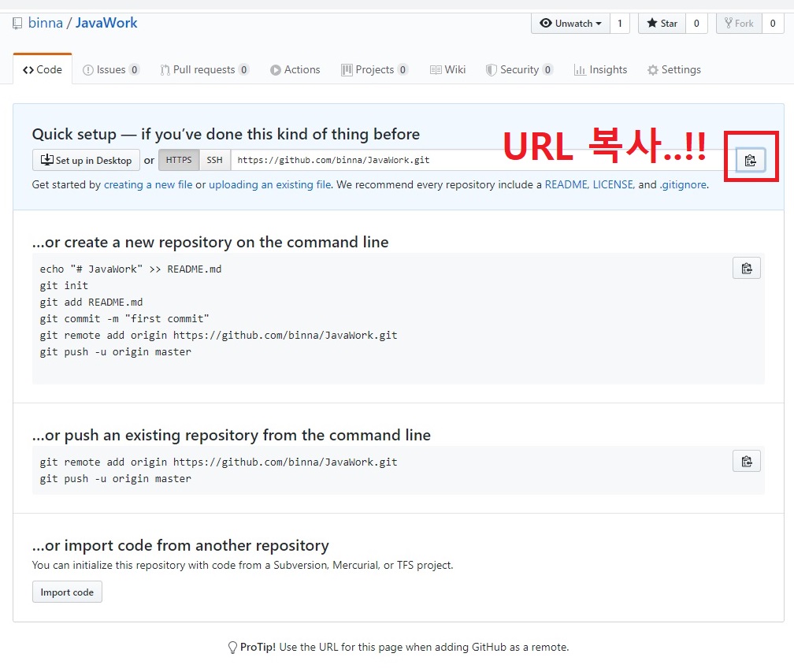The image size is (794, 672).
Task: Click the star icon in Star button
Action: (x=652, y=24)
